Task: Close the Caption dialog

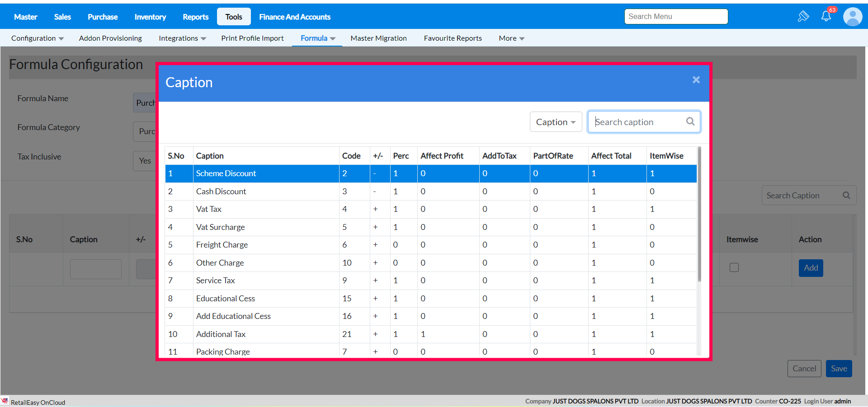Action: click(x=696, y=80)
